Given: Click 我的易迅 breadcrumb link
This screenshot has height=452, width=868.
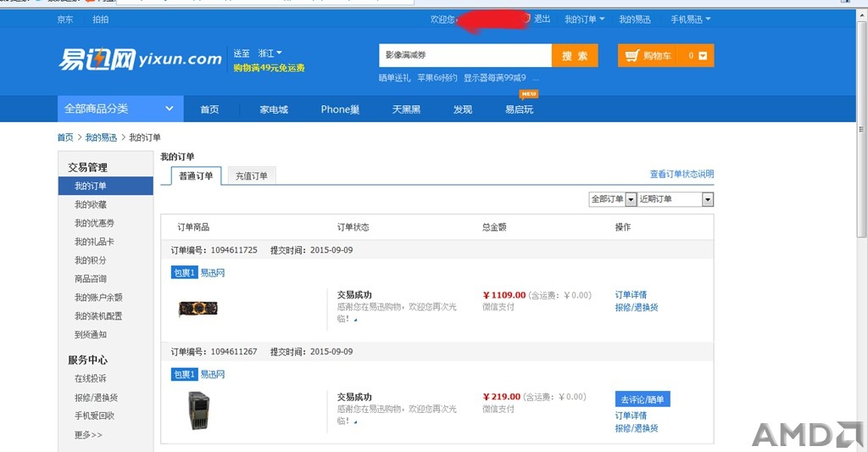Looking at the screenshot, I should click(x=101, y=137).
